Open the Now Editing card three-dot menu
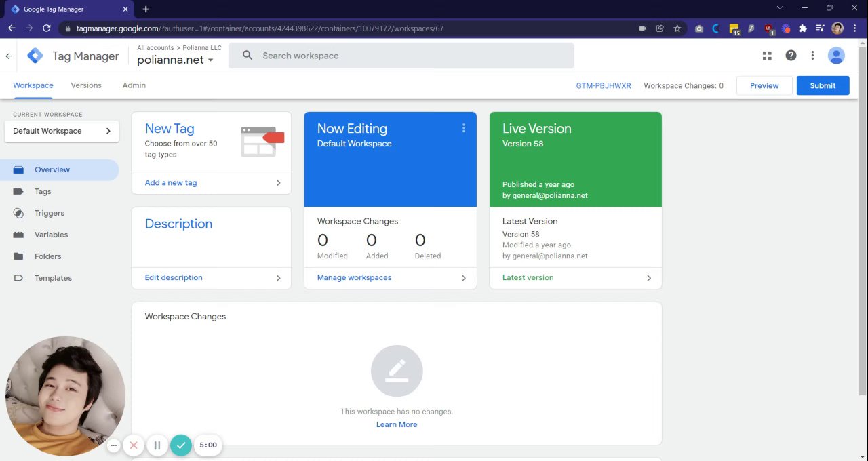 tap(464, 128)
